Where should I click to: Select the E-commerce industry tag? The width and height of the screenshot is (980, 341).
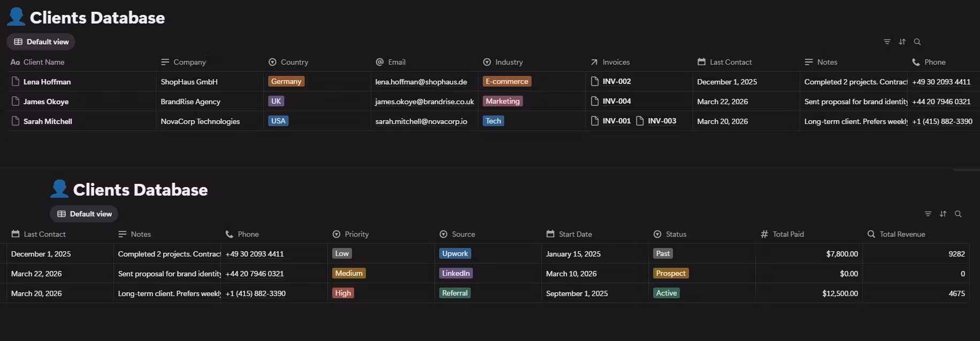[507, 82]
